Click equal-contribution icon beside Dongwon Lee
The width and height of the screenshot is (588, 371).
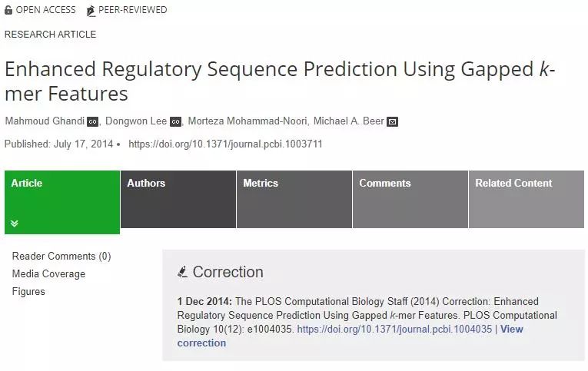pos(175,121)
